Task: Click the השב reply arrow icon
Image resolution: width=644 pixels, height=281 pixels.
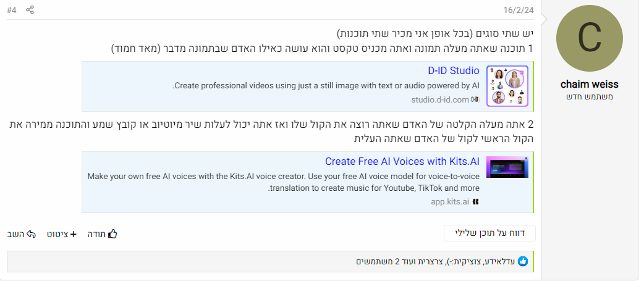Action: [32, 234]
